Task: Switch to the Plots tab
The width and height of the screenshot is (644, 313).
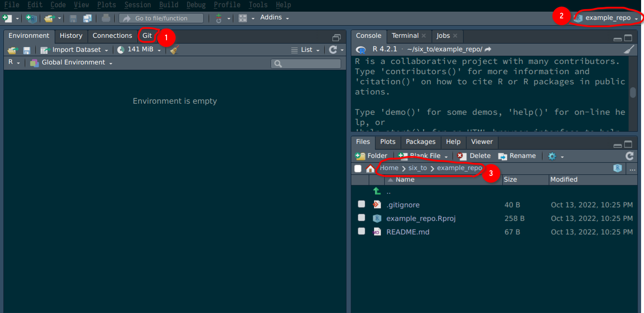Action: 388,142
